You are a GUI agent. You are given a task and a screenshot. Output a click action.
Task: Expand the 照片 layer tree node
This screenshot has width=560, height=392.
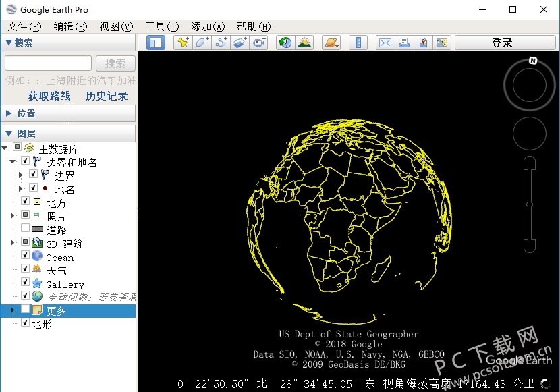(12, 215)
